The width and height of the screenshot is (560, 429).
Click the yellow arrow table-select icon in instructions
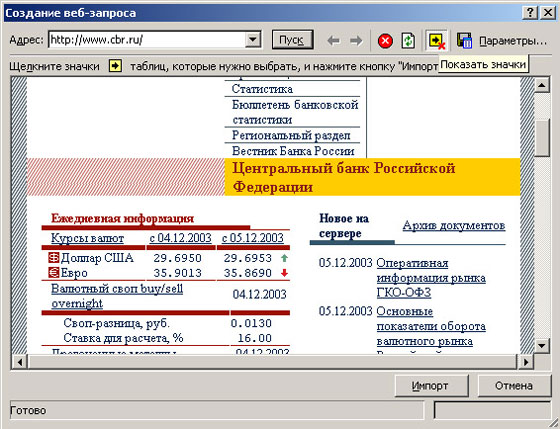[115, 66]
